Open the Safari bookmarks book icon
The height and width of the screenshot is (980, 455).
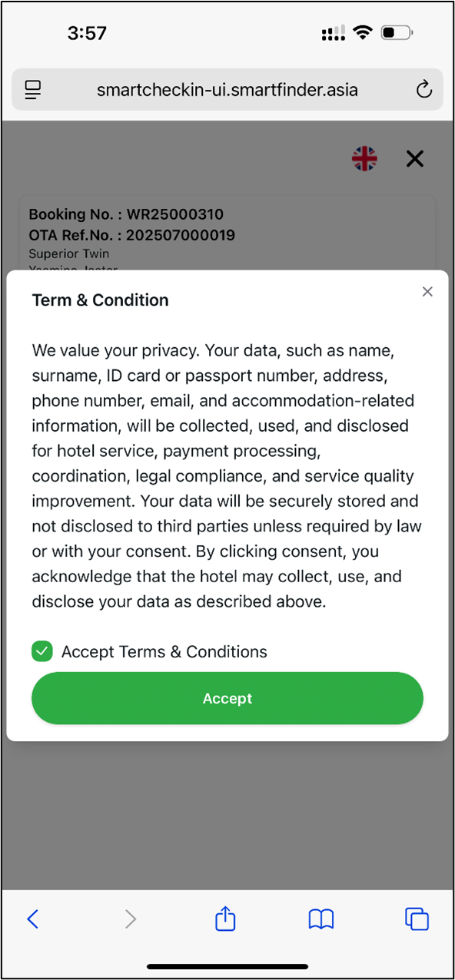pos(321,919)
